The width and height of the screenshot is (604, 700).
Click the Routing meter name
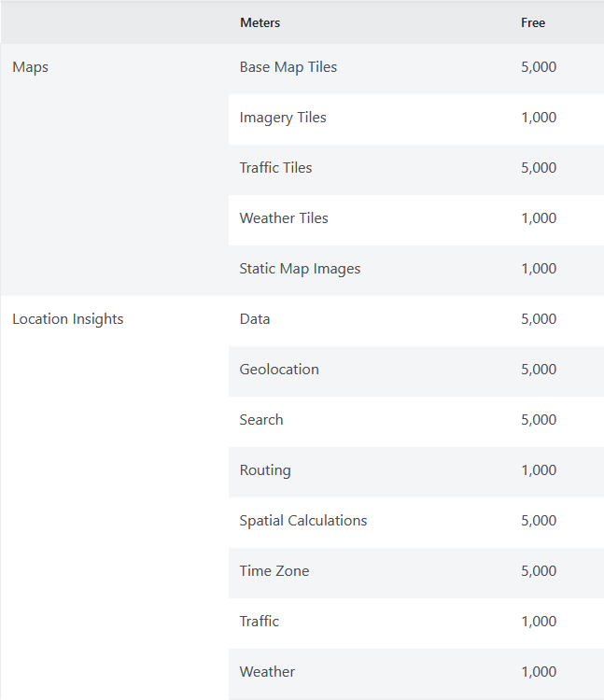[x=265, y=470]
